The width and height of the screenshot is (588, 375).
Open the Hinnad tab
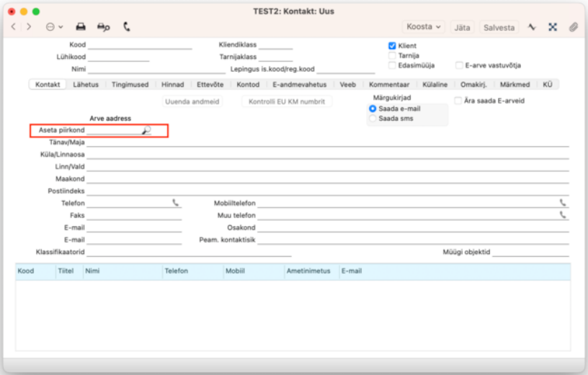pos(172,84)
